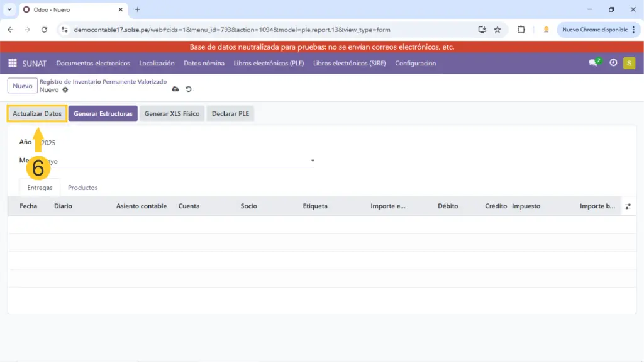Viewport: 644px width, 362px height.
Task: Open the clock activities icon
Action: [613, 63]
